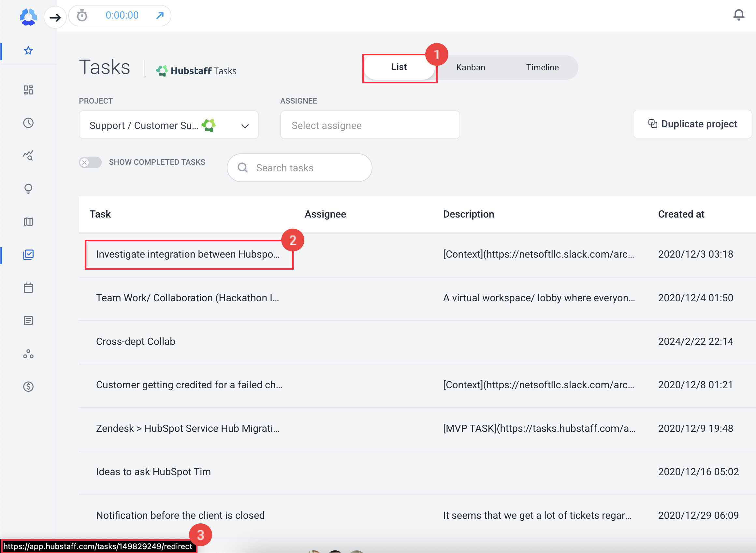
Task: Click the Tasks page heading
Action: pyautogui.click(x=105, y=67)
